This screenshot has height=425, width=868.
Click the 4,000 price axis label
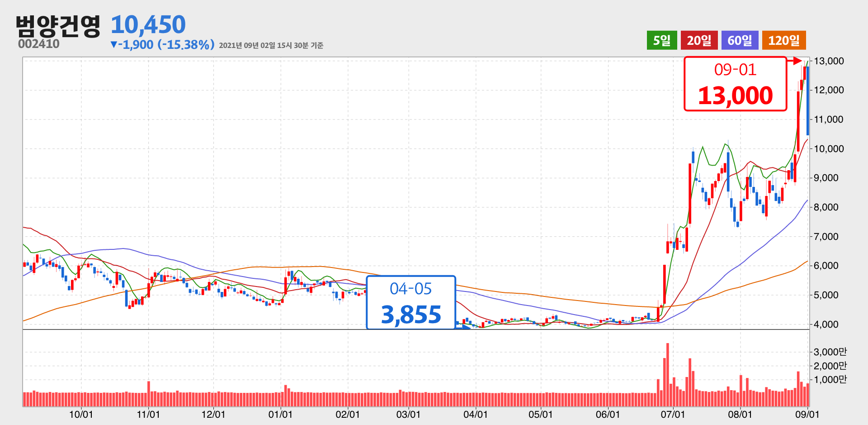point(826,325)
